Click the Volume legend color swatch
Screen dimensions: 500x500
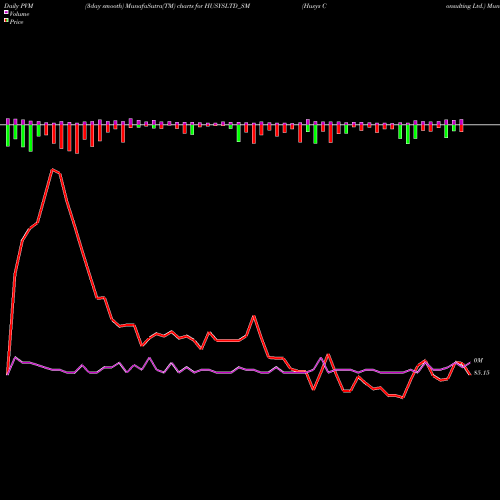(6, 13)
